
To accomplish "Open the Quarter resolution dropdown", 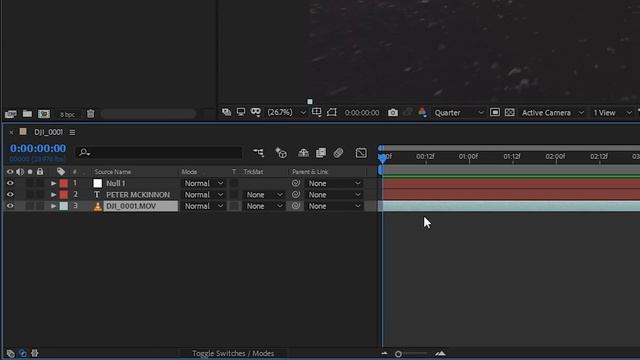I will click(x=459, y=113).
